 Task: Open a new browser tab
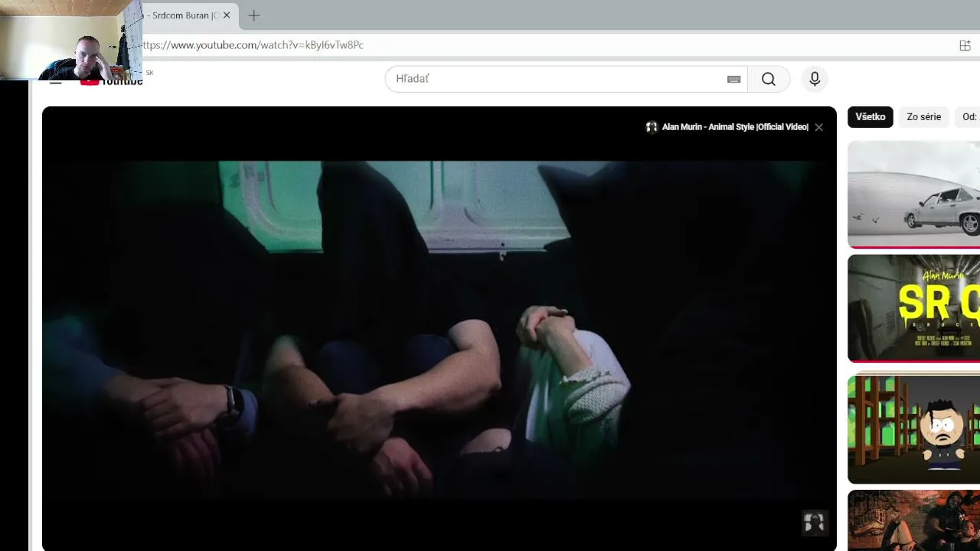click(x=254, y=15)
